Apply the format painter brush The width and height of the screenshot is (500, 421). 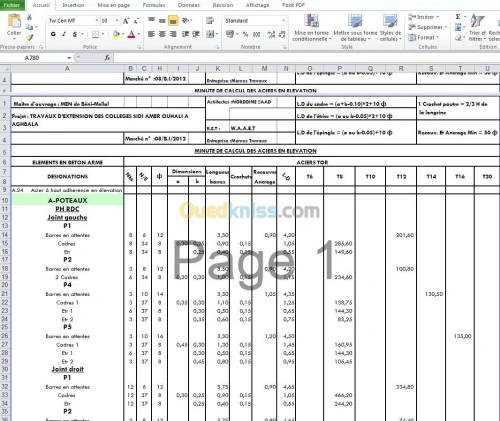[30, 37]
